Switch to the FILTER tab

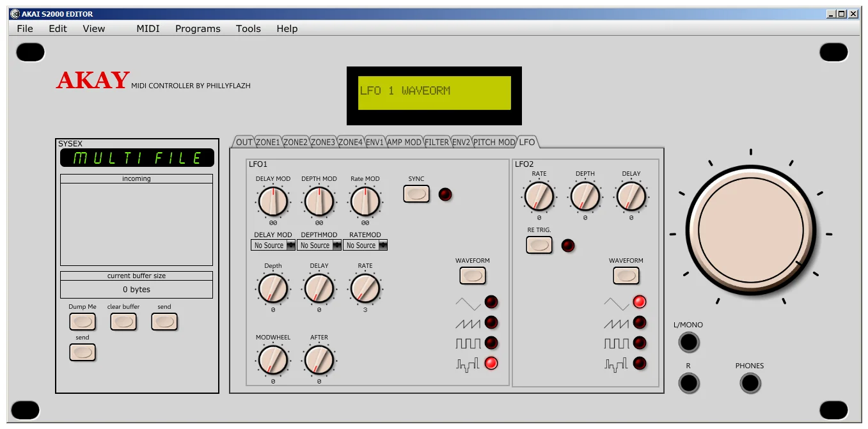437,142
